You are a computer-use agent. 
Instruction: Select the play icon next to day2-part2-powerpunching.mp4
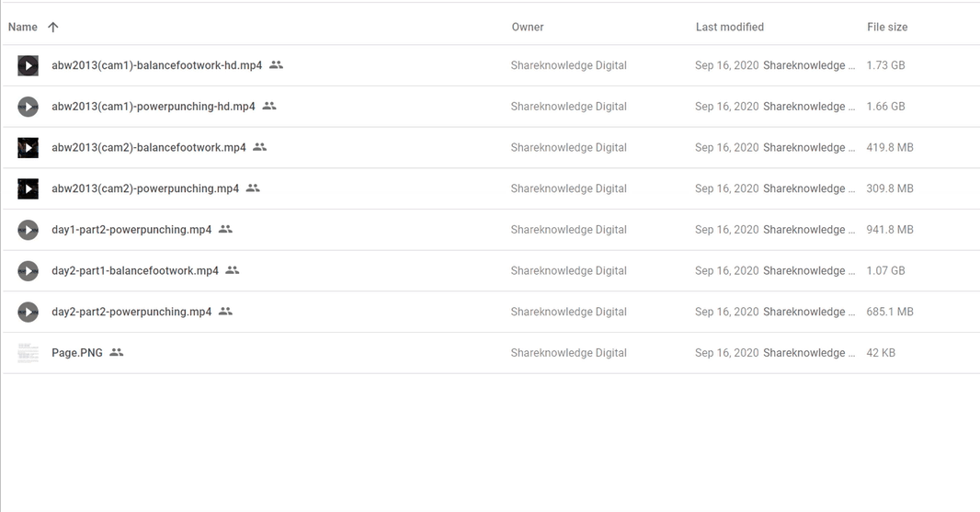click(28, 312)
